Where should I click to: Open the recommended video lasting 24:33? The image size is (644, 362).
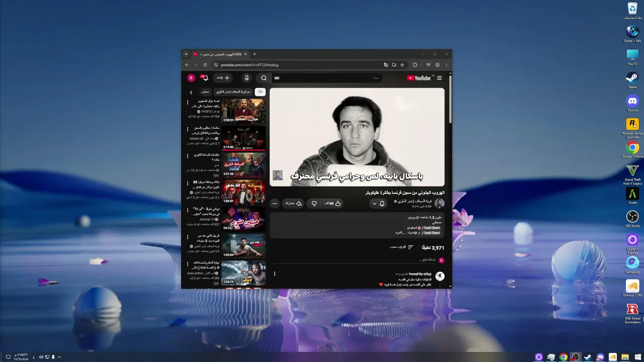click(244, 219)
